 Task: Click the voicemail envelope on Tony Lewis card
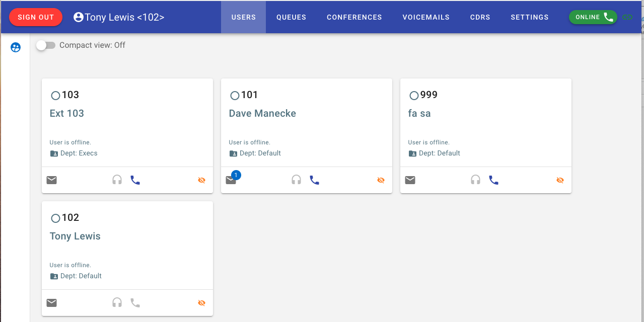click(52, 303)
